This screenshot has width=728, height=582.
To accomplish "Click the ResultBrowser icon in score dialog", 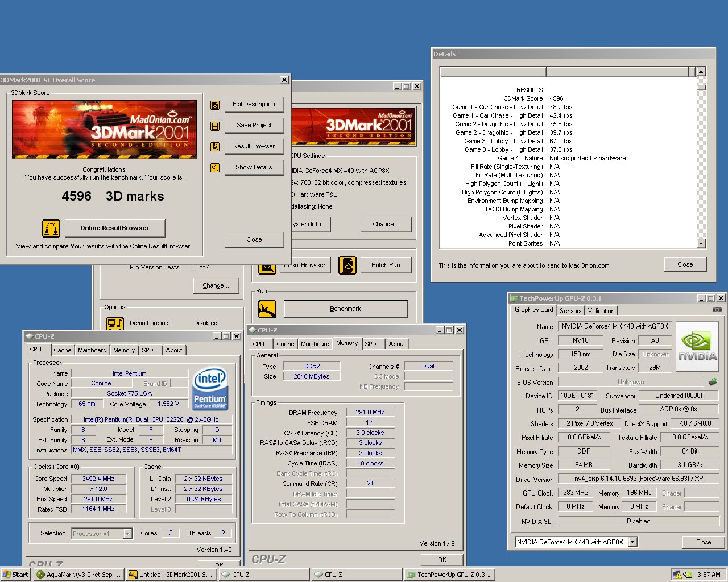I will pos(215,147).
